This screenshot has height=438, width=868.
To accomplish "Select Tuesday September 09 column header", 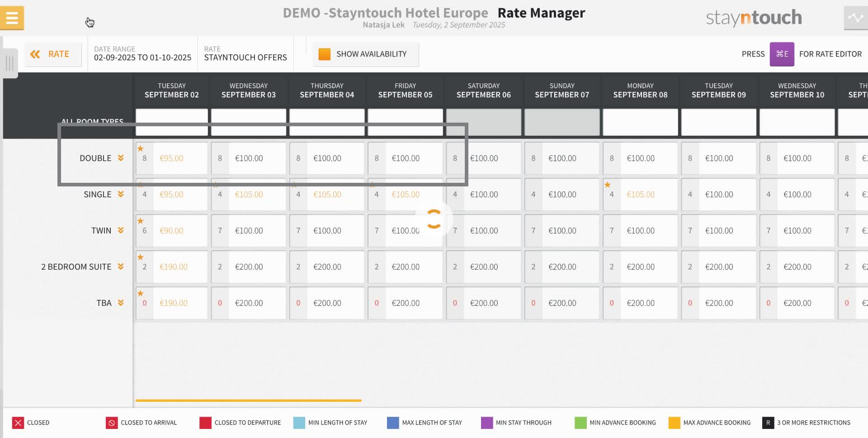I will [x=719, y=90].
